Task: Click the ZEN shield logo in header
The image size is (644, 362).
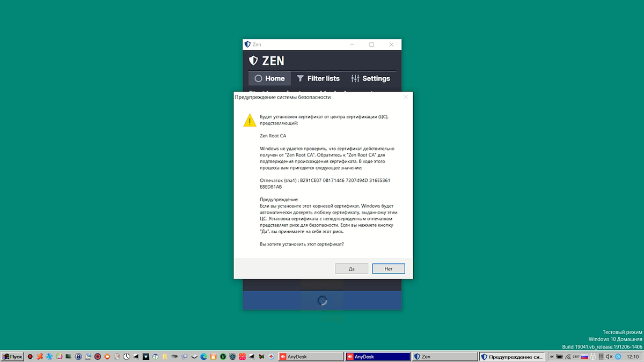Action: tap(253, 61)
